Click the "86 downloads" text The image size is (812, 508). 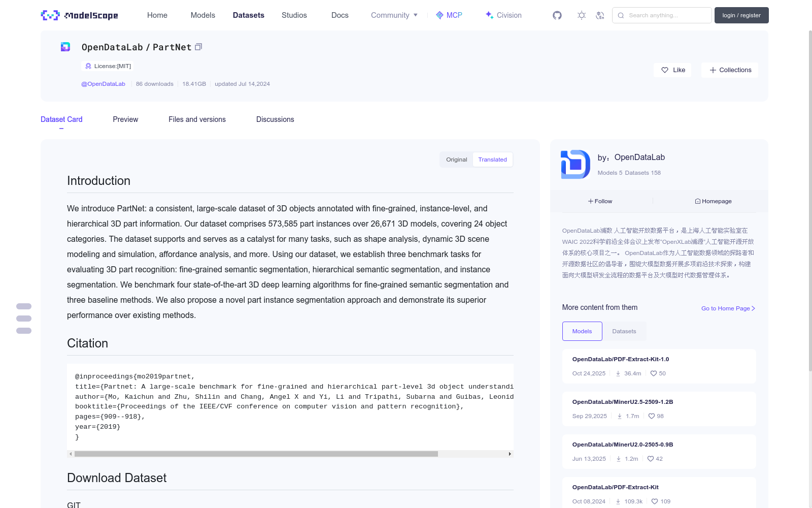coord(155,84)
